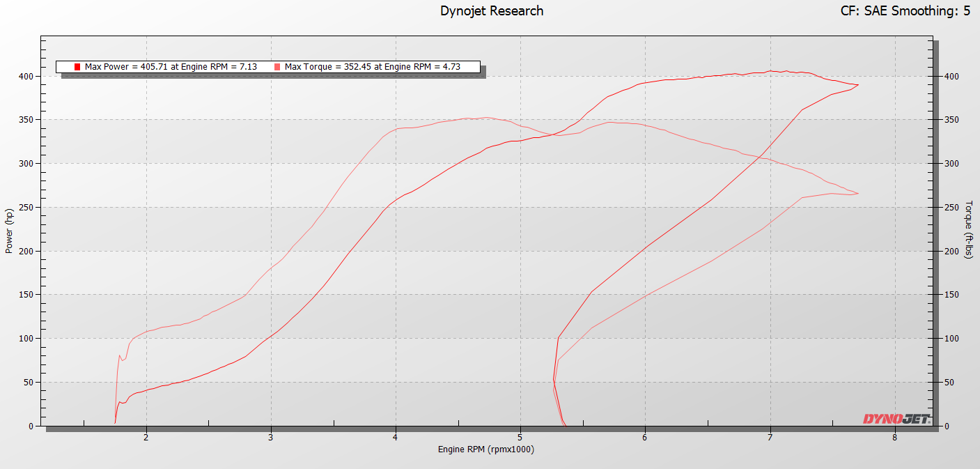Click the Torque (ft-lbs) vertical axis label
The height and width of the screenshot is (469, 980).
pyautogui.click(x=968, y=230)
